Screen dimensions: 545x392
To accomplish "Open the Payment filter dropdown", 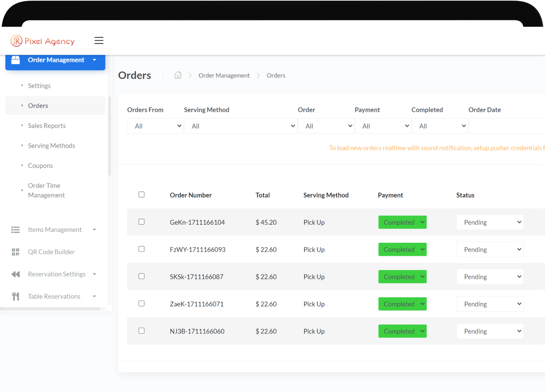I will pos(383,126).
